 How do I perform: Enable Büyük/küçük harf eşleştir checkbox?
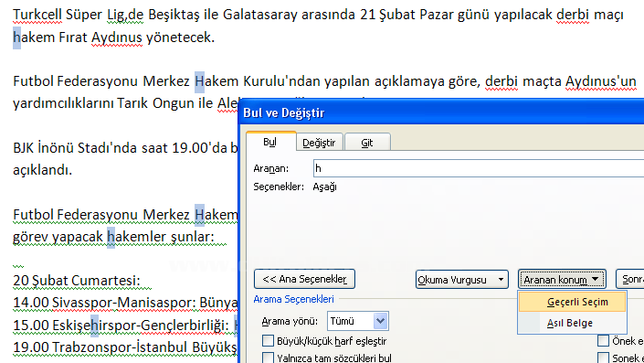268,341
